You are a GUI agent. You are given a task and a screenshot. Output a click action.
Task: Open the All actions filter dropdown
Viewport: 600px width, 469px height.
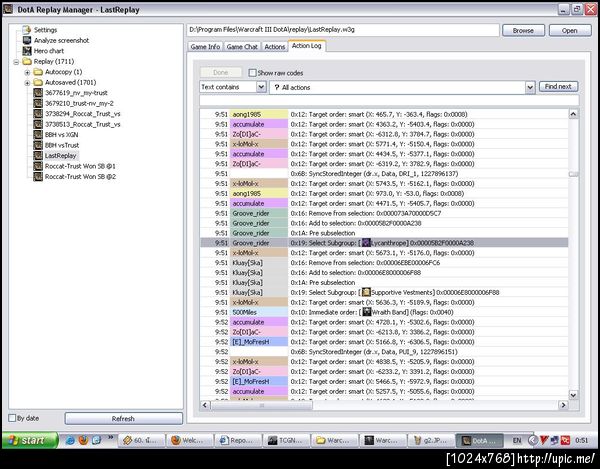[530, 87]
